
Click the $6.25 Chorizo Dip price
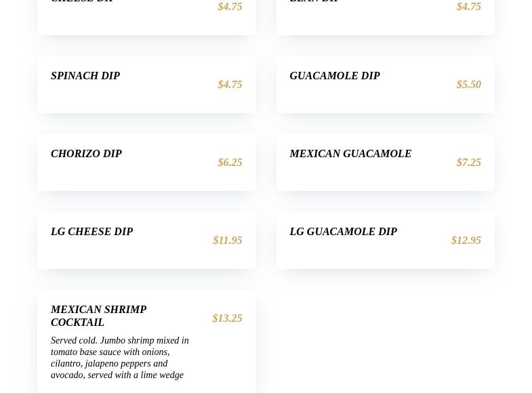coord(230,163)
